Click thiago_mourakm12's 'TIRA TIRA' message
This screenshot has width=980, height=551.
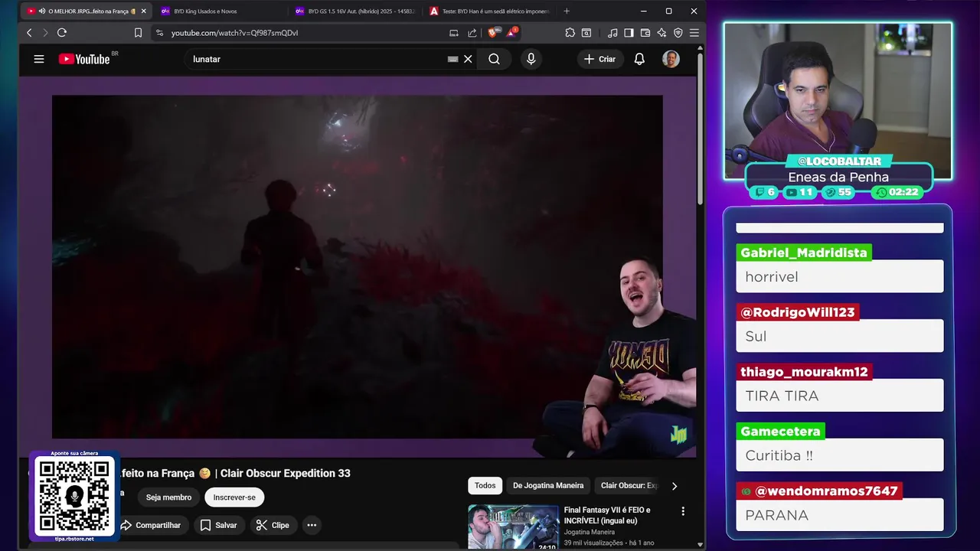839,396
